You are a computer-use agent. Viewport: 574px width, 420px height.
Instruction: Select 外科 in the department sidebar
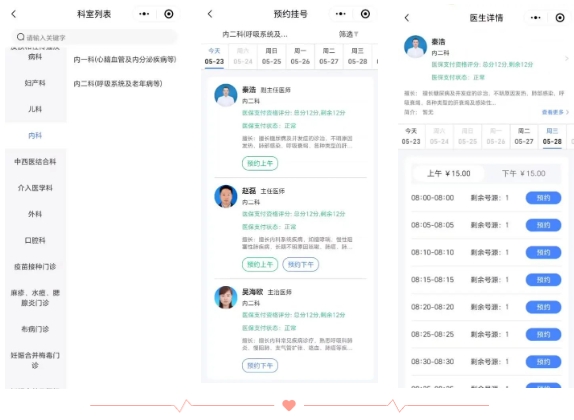point(35,214)
